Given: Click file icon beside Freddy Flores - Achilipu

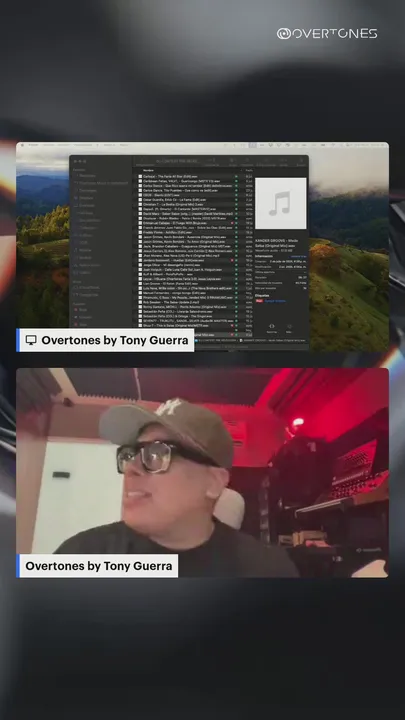Looking at the screenshot, I should 141,232.
